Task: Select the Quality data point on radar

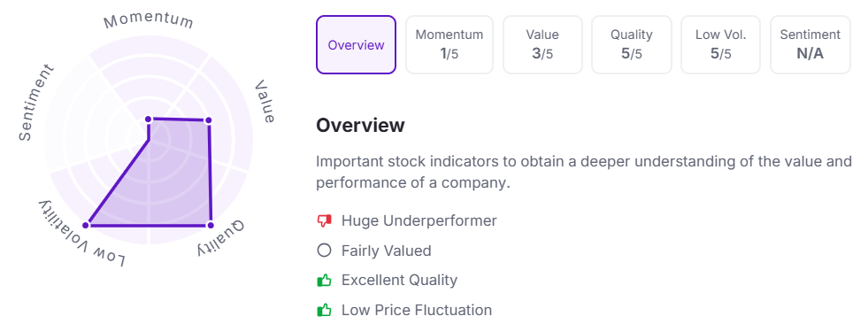Action: click(x=210, y=225)
